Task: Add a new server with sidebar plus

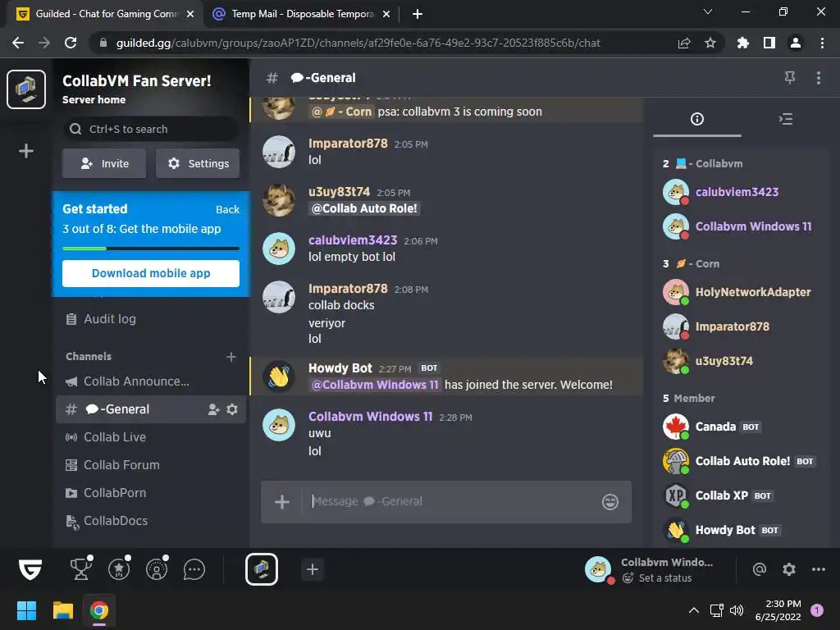Action: [x=26, y=151]
